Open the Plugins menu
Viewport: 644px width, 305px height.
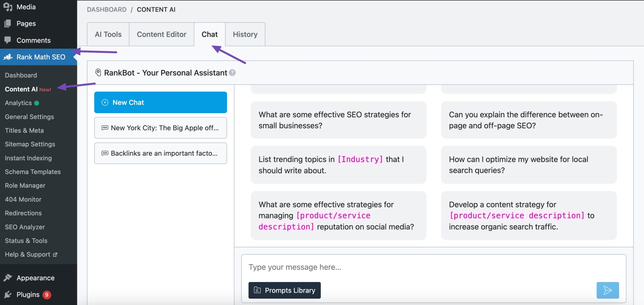[x=28, y=294]
